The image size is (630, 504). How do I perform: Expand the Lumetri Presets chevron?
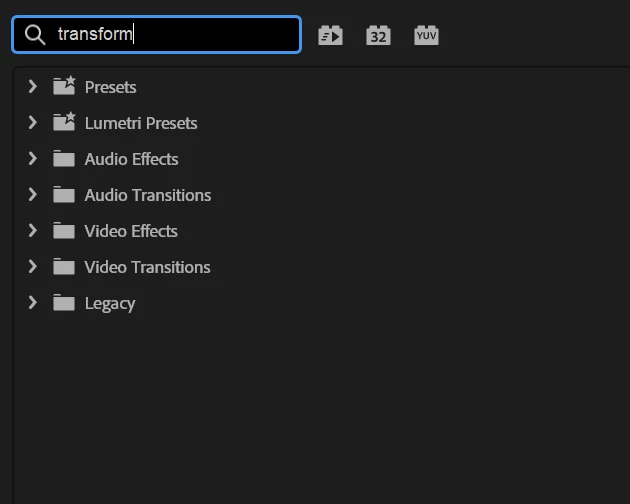point(33,123)
